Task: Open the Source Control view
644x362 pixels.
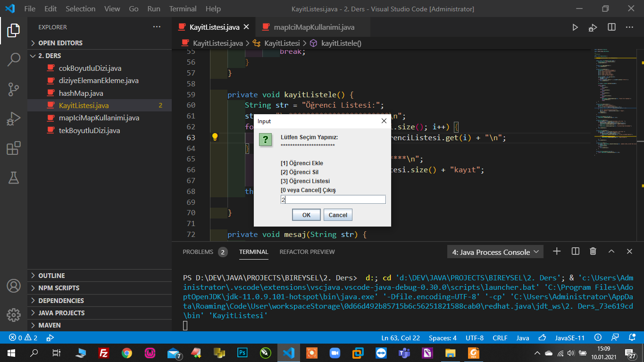Action: [14, 89]
